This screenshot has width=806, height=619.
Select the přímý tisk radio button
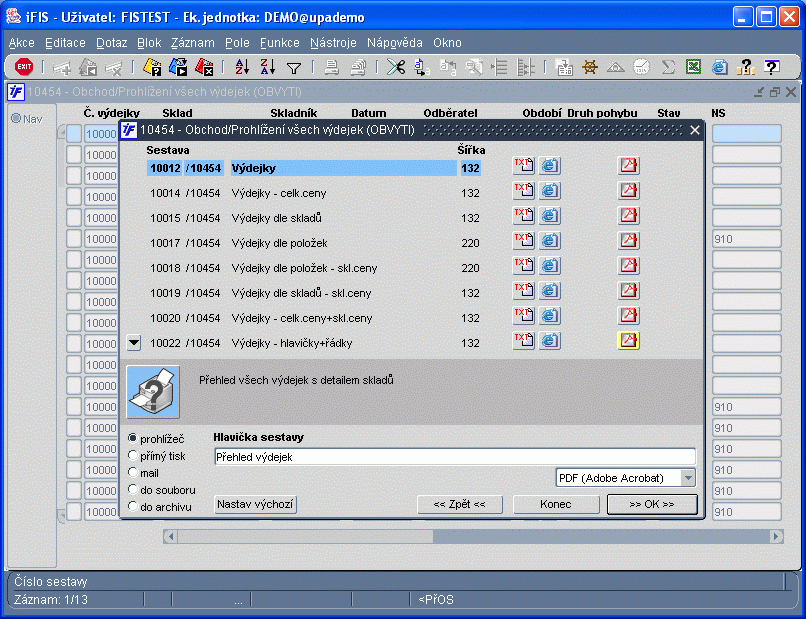click(133, 456)
